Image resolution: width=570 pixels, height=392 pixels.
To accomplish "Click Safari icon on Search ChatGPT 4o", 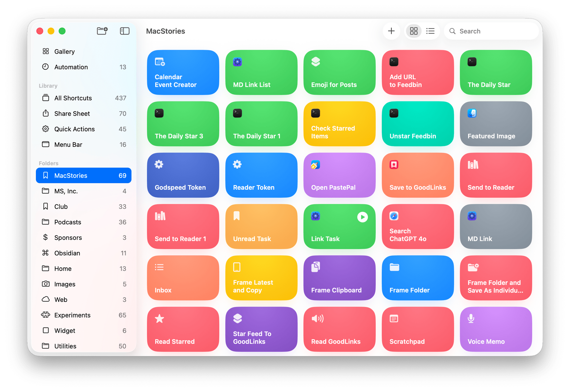I will pos(394,216).
